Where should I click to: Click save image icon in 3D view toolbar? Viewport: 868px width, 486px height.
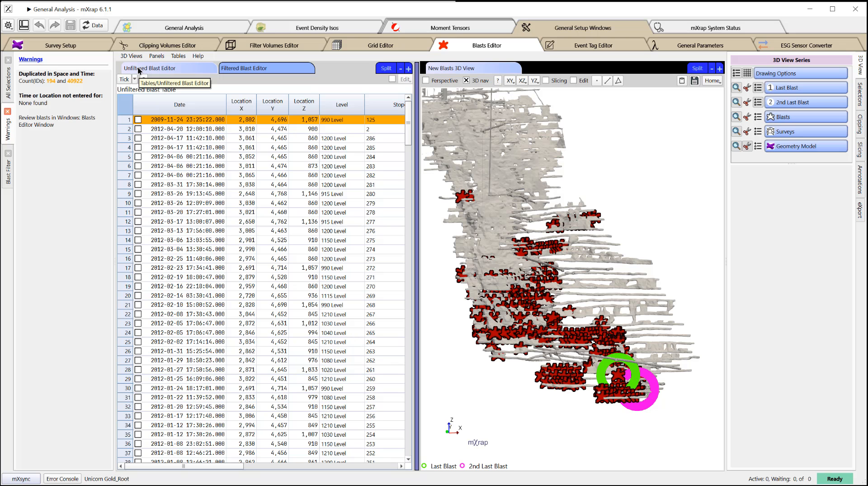[695, 81]
